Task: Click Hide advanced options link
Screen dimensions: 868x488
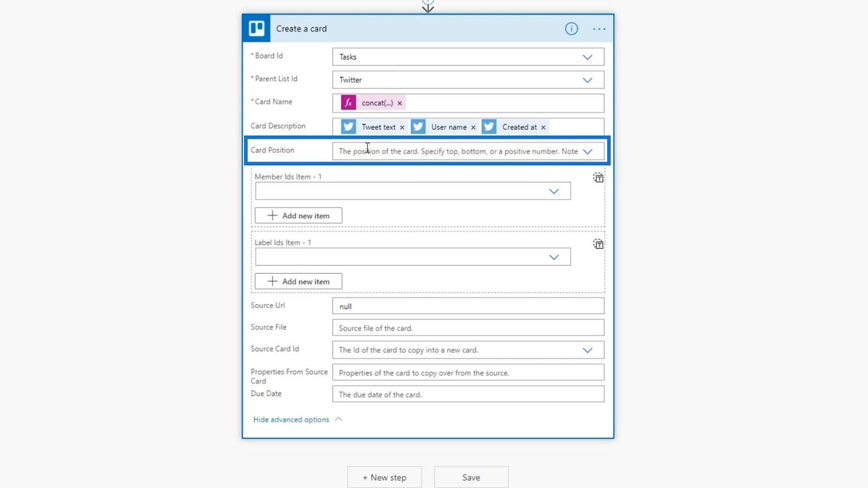Action: click(291, 420)
